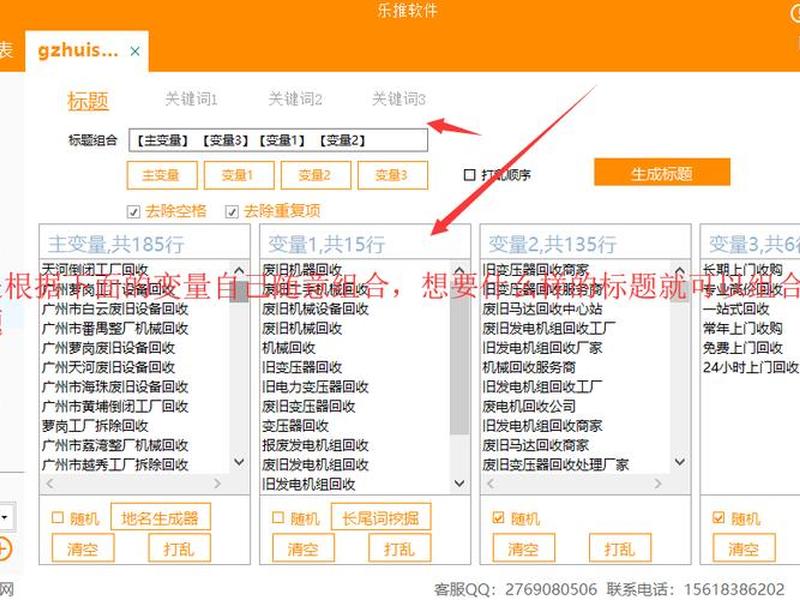Viewport: 800px width, 600px height.
Task: Close the gzhuis... tab
Action: click(x=135, y=51)
